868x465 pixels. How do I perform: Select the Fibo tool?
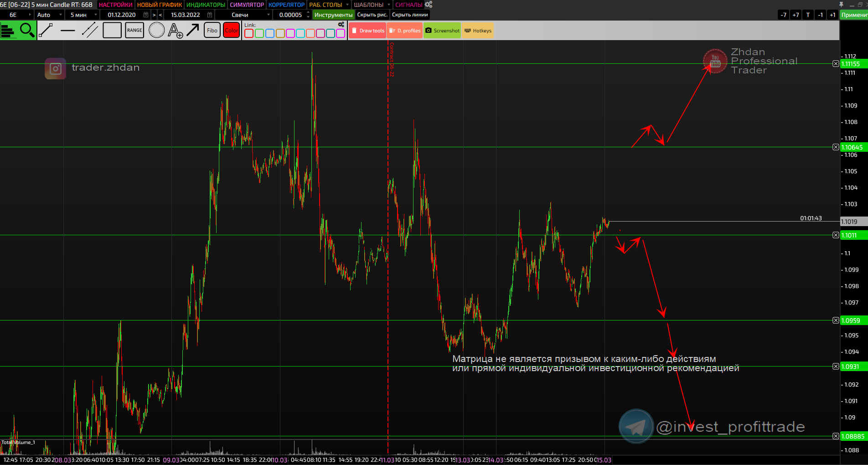(212, 31)
